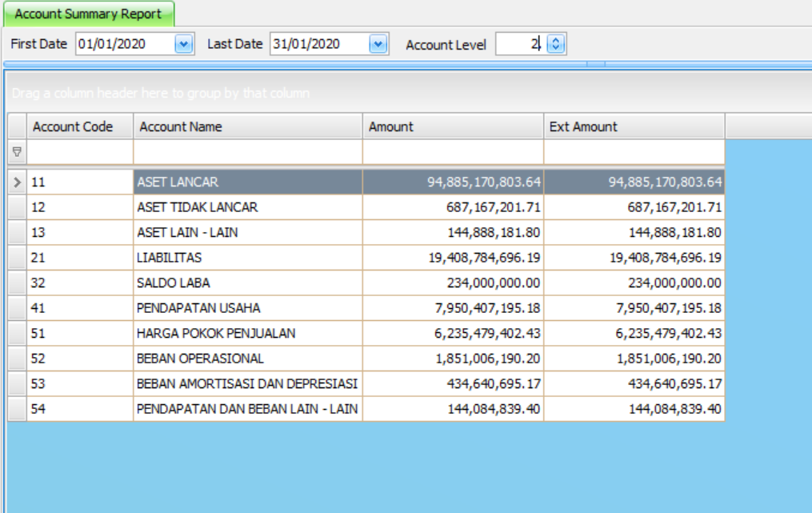Click row header selector for account 54
This screenshot has height=513, width=812.
(17, 409)
